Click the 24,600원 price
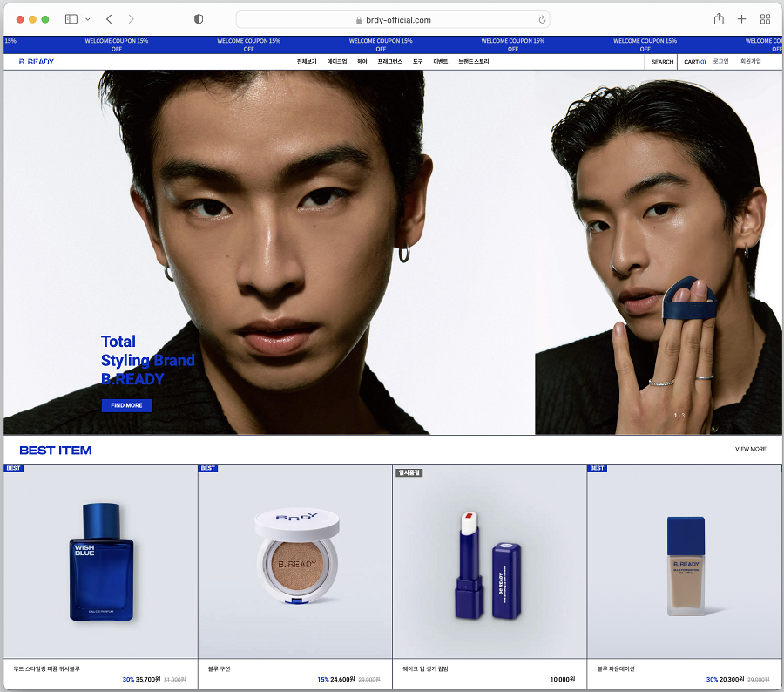Screen dimensions: 784x692 [342, 680]
